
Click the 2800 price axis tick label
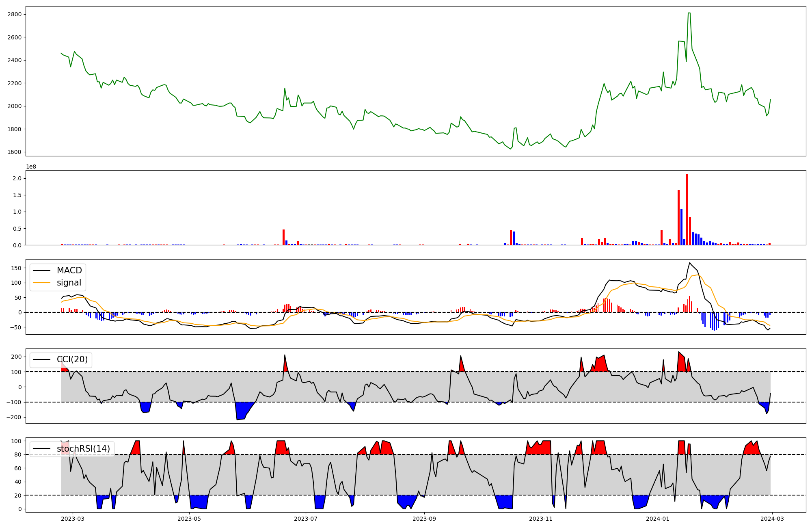click(x=15, y=15)
